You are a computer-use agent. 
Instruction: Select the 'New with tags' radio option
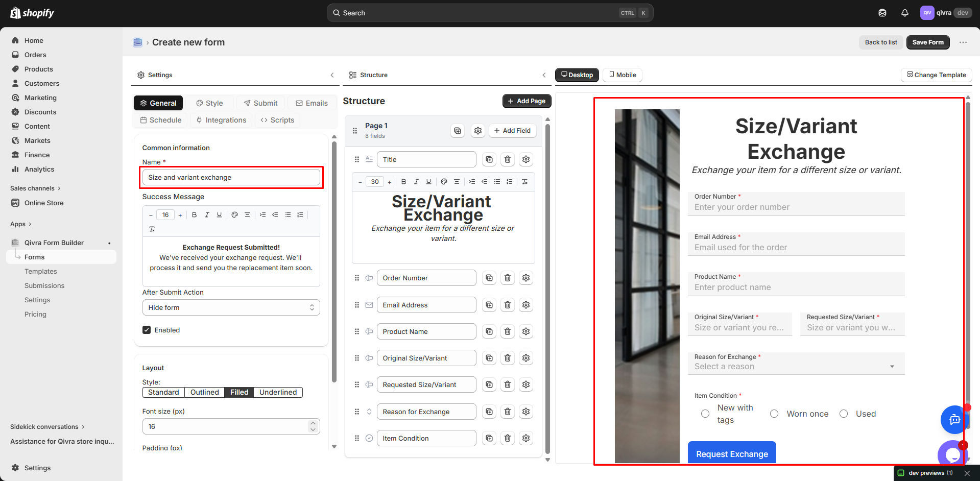point(705,414)
